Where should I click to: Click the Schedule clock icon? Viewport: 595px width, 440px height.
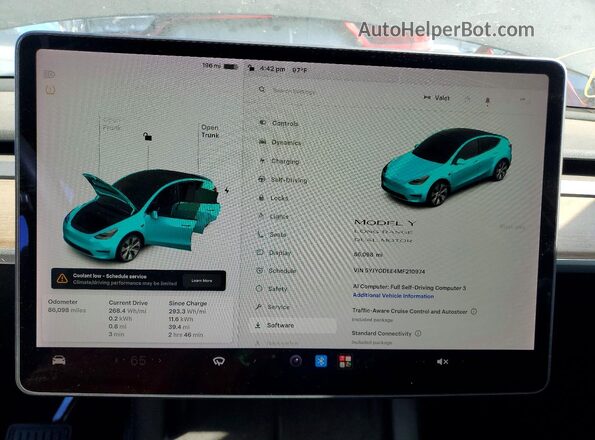click(260, 270)
